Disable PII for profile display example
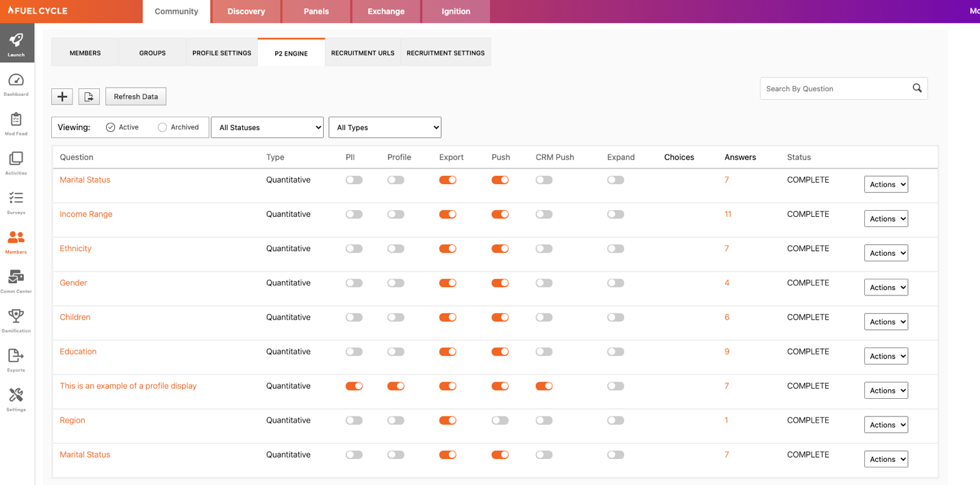The width and height of the screenshot is (980, 485). [x=354, y=386]
